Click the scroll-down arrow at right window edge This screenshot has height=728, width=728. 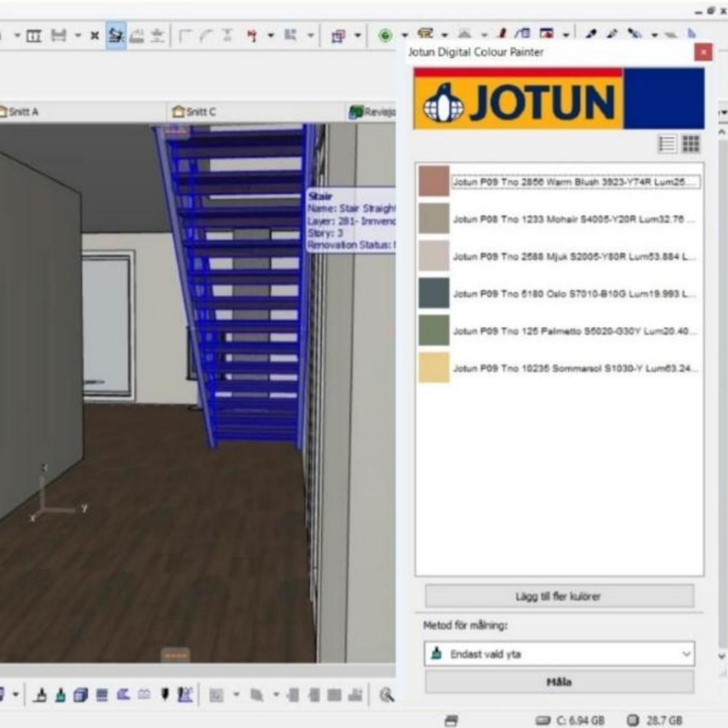[x=722, y=656]
